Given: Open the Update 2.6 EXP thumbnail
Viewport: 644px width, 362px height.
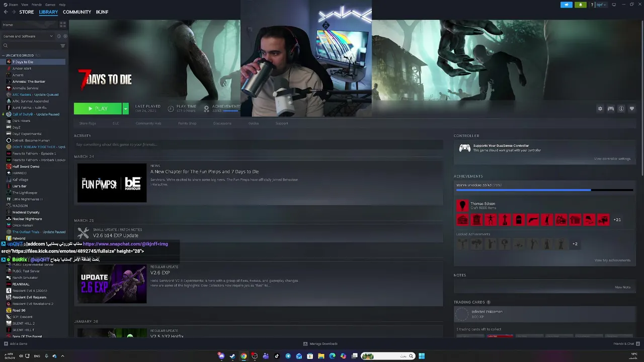Looking at the screenshot, I should pyautogui.click(x=112, y=284).
